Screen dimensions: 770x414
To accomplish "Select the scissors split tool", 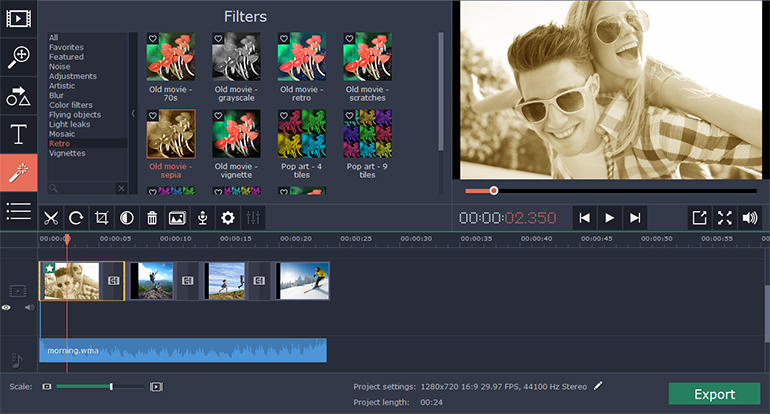I will 51,218.
